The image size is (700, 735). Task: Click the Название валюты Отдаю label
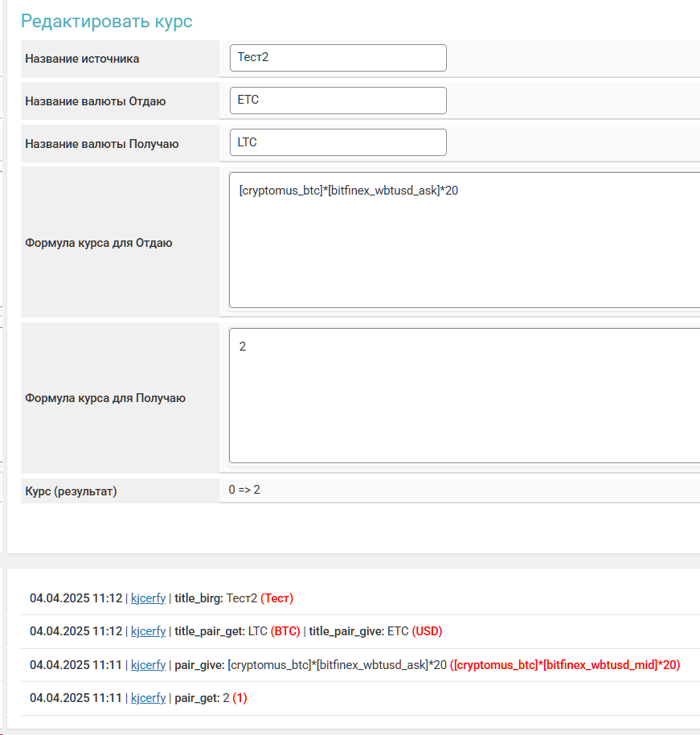pos(96,101)
